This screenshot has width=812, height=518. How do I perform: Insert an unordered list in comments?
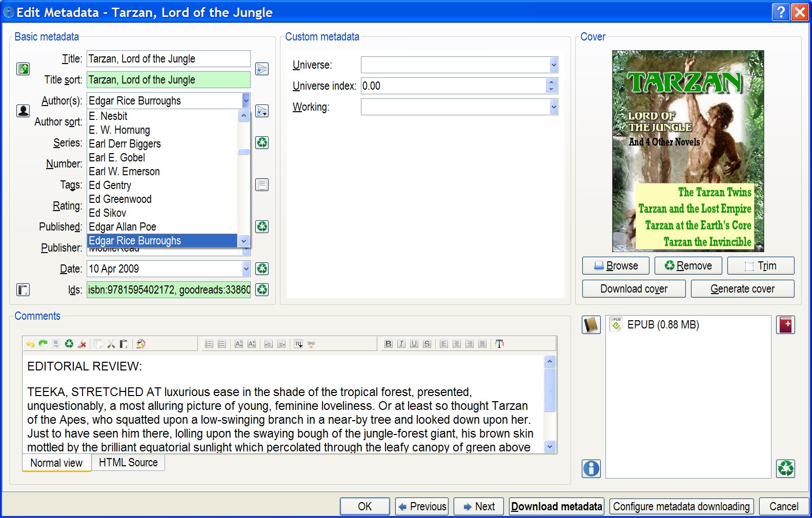point(222,344)
